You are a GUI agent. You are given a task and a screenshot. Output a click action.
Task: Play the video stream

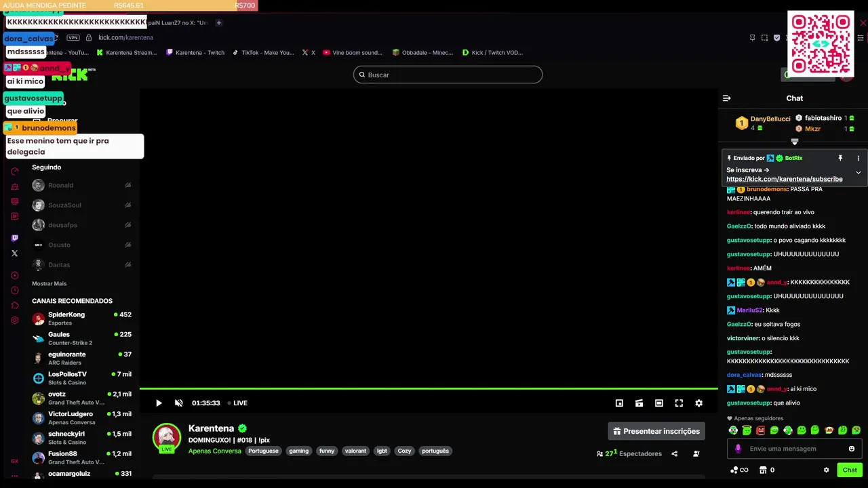159,403
